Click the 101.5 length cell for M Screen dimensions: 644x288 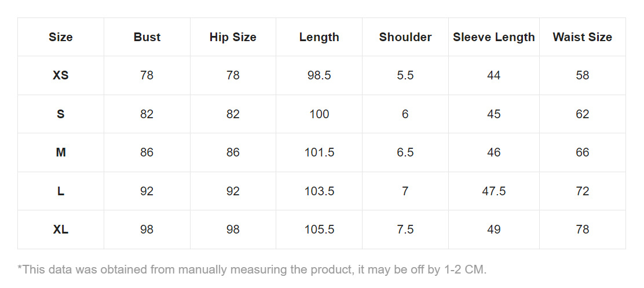tap(319, 152)
